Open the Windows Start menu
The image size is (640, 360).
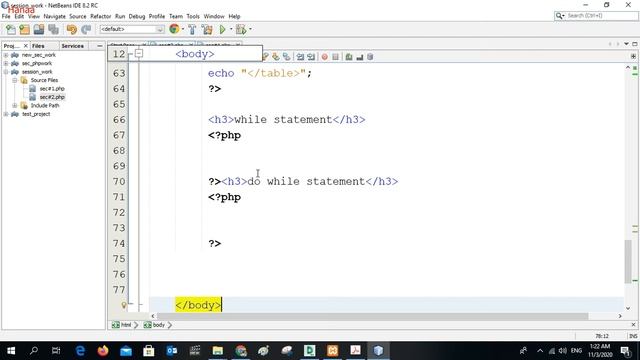(x=11, y=351)
